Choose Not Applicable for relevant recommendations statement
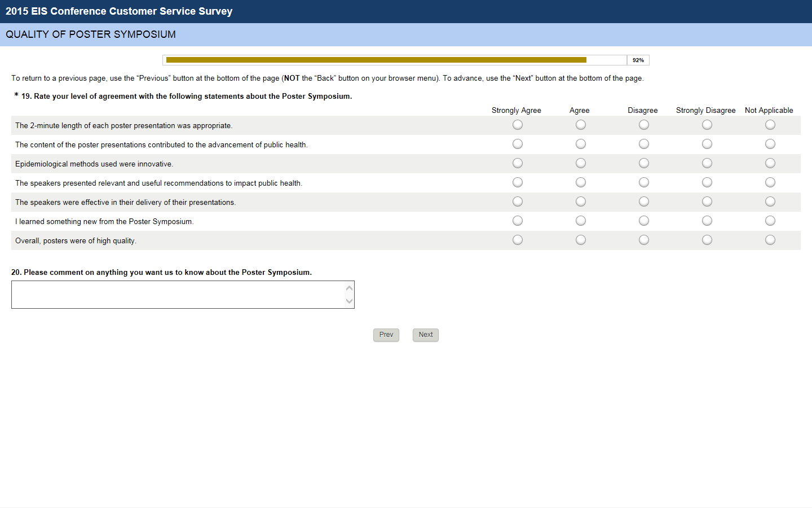 770,182
